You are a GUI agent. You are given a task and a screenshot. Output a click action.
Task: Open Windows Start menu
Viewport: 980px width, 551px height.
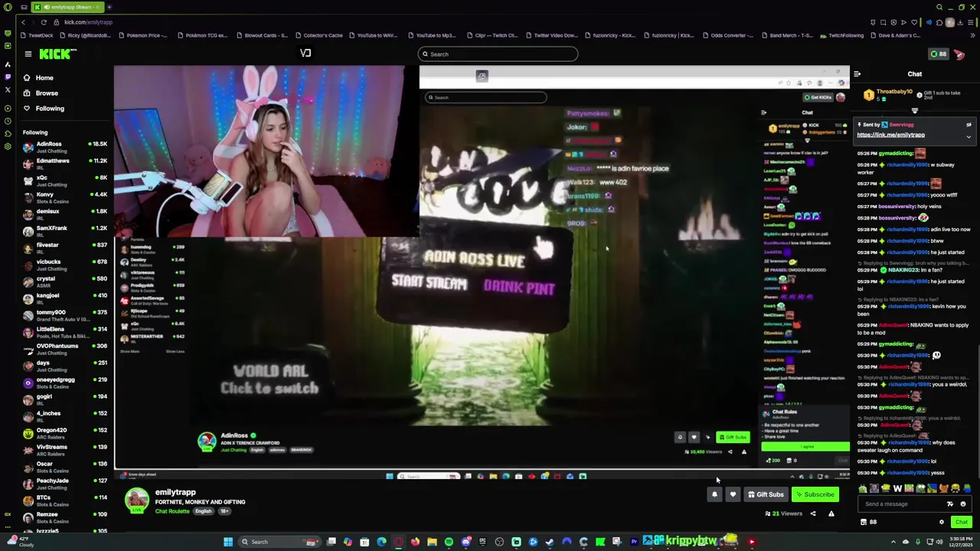pos(227,542)
